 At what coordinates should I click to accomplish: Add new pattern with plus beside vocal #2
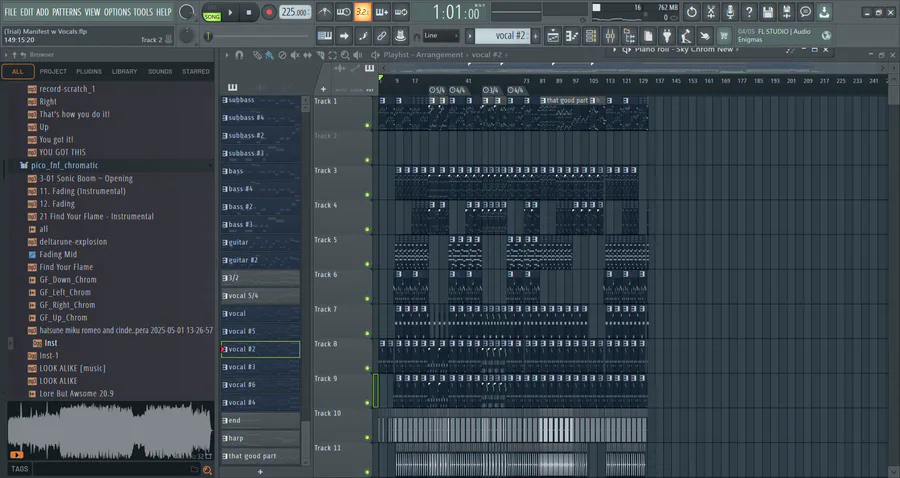536,36
